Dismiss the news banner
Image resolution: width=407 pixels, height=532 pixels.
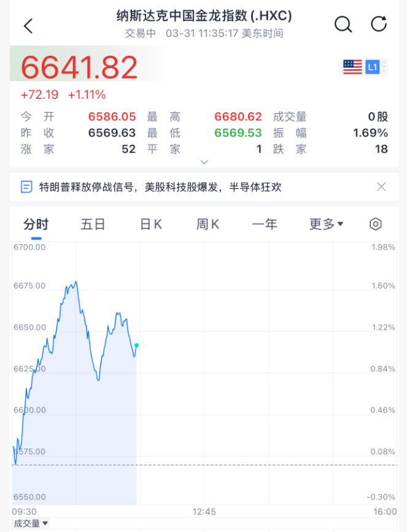(x=381, y=187)
